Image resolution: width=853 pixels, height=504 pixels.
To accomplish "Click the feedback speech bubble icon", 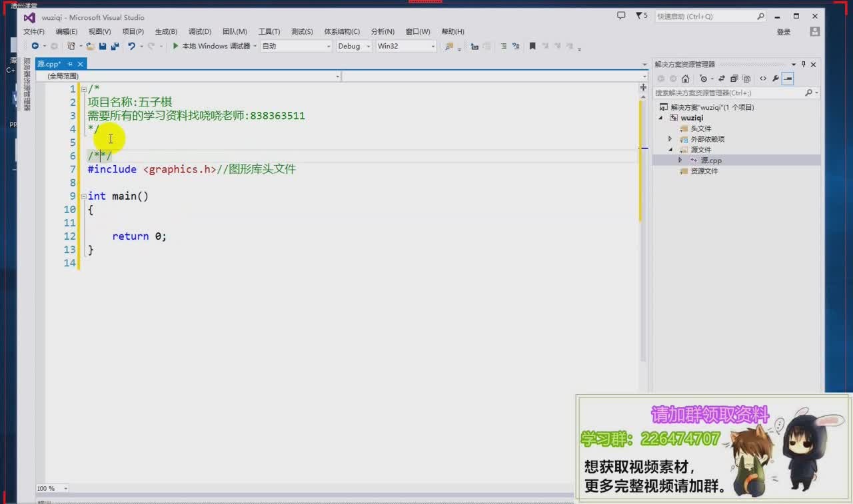I will 621,15.
